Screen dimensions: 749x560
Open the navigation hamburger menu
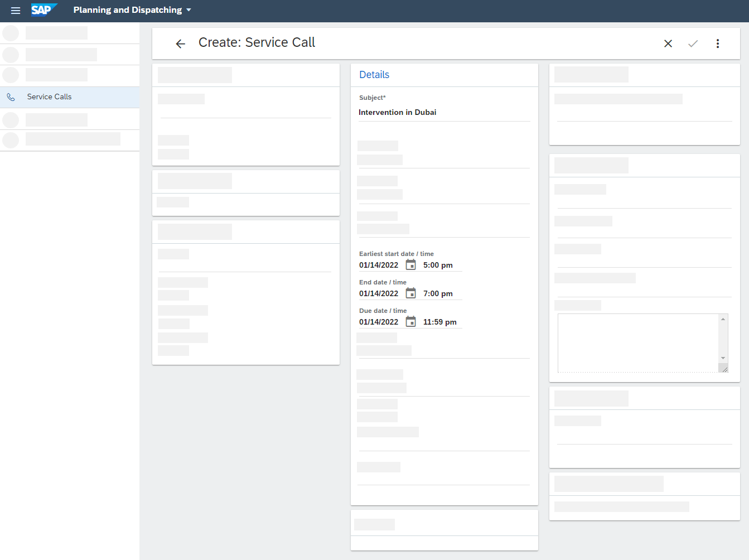15,10
